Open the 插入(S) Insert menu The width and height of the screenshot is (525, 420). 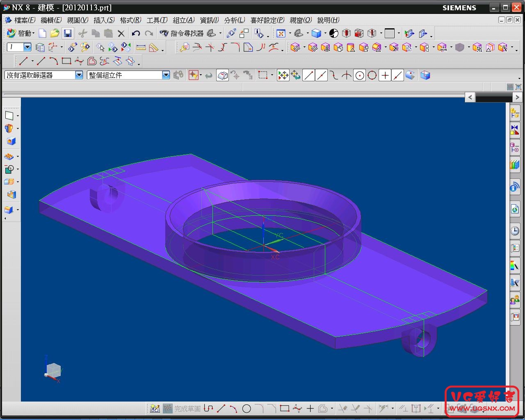pos(104,20)
